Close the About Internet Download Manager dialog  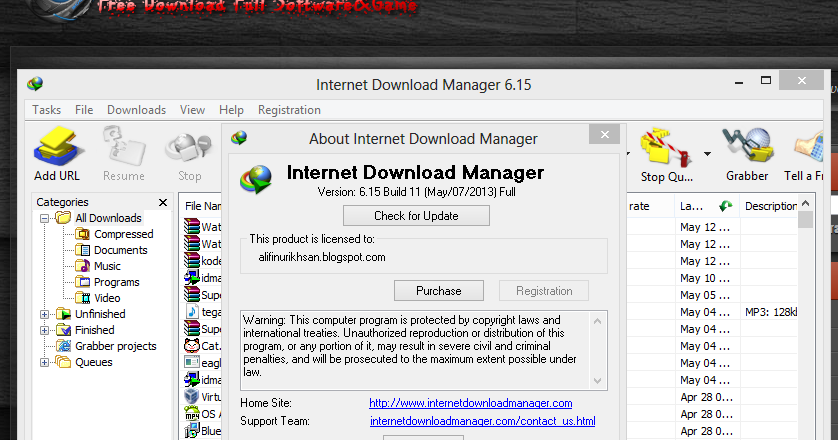click(x=604, y=135)
